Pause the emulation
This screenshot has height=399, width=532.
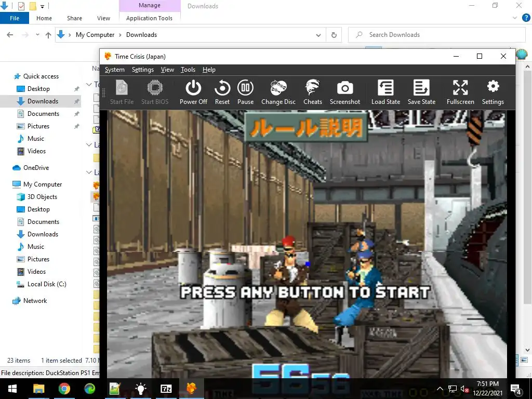(245, 92)
